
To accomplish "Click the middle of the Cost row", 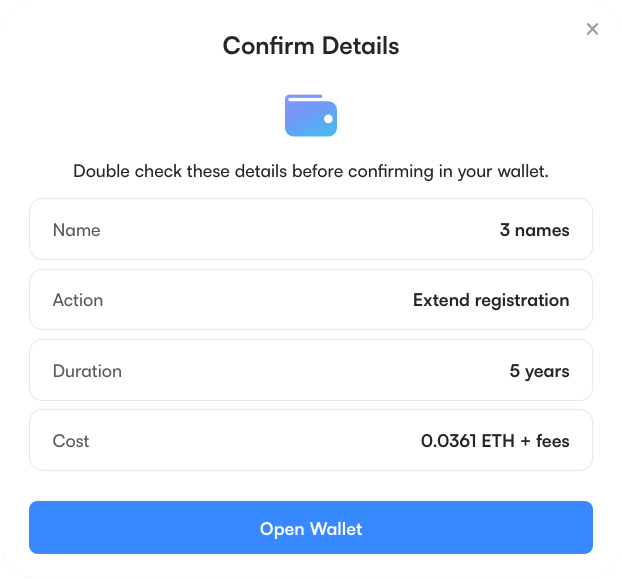I will pos(311,441).
